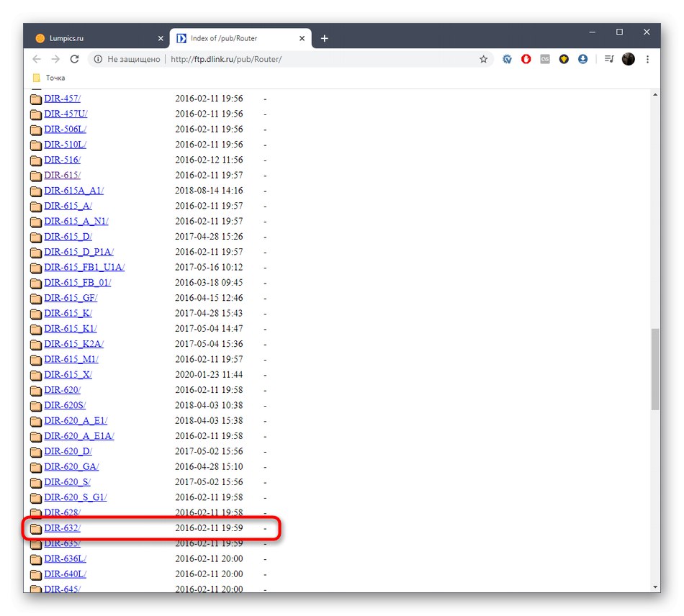This screenshot has width=684, height=616.
Task: Open the Точка bookmark folder
Action: coord(49,78)
